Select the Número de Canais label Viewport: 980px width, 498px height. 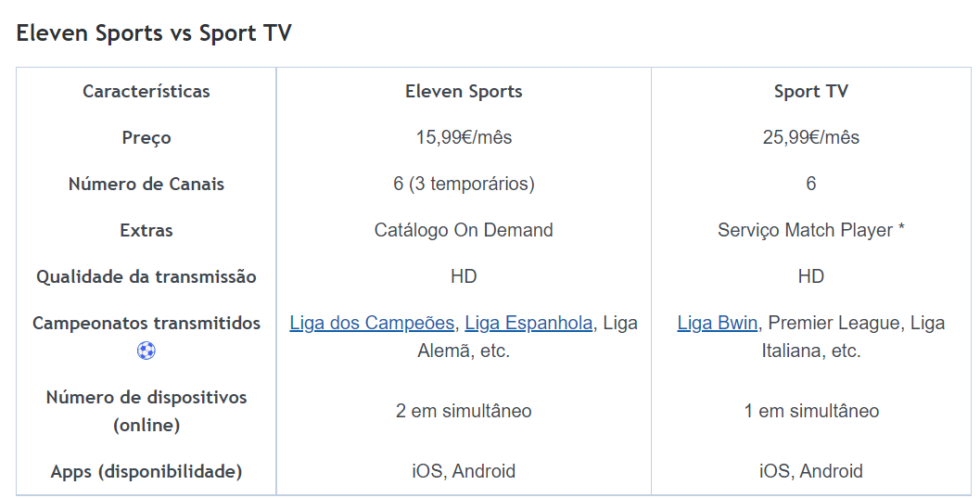click(x=146, y=184)
